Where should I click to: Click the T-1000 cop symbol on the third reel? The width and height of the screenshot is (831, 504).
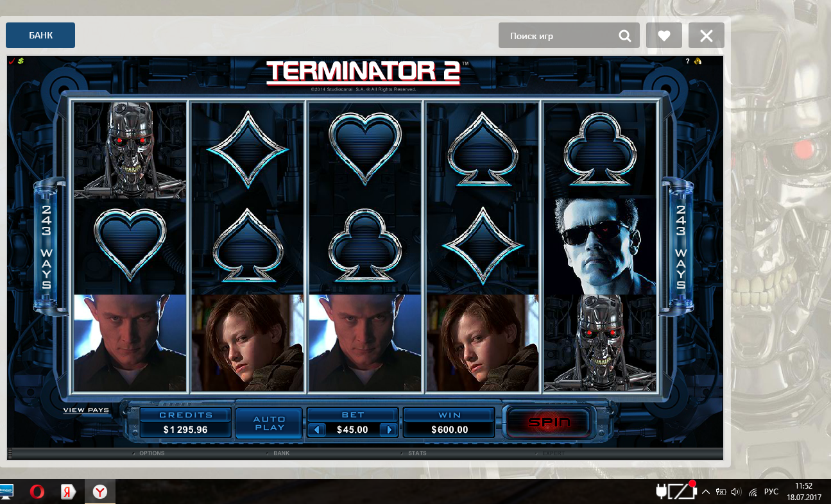[x=364, y=342]
